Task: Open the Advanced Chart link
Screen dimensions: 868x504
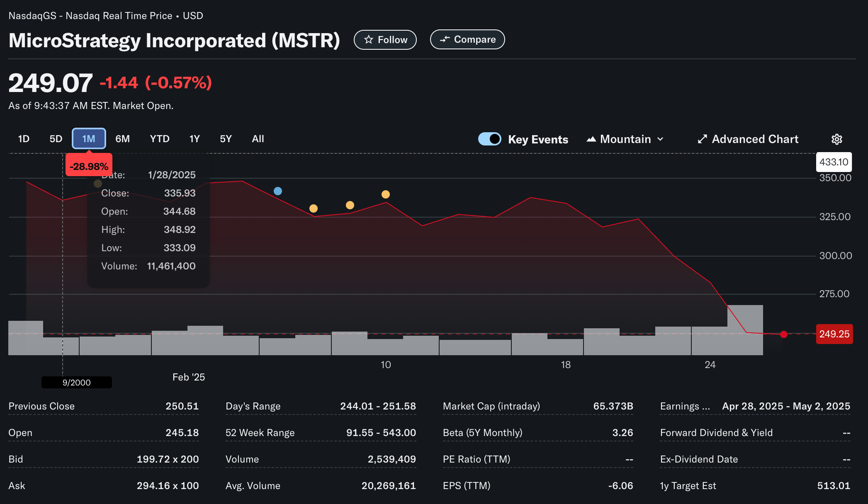Action: pos(755,139)
